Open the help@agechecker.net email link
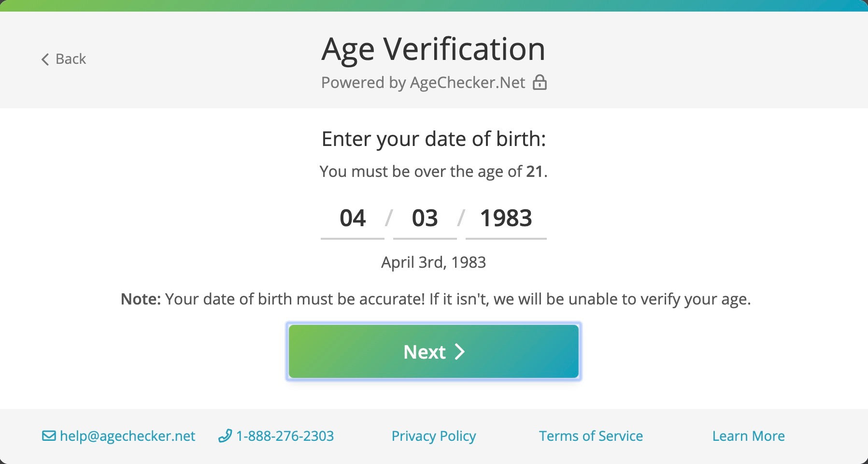The width and height of the screenshot is (868, 464). (x=128, y=436)
